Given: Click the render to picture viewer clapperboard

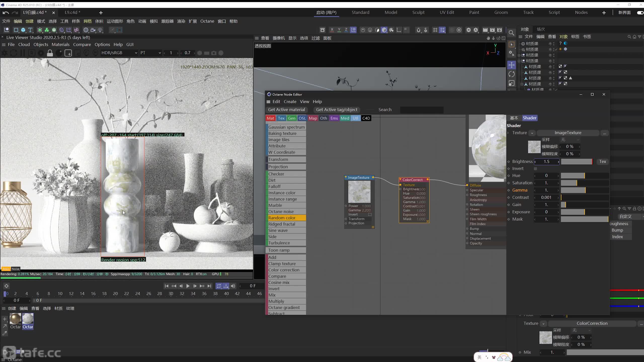Looking at the screenshot, I should point(492,30).
